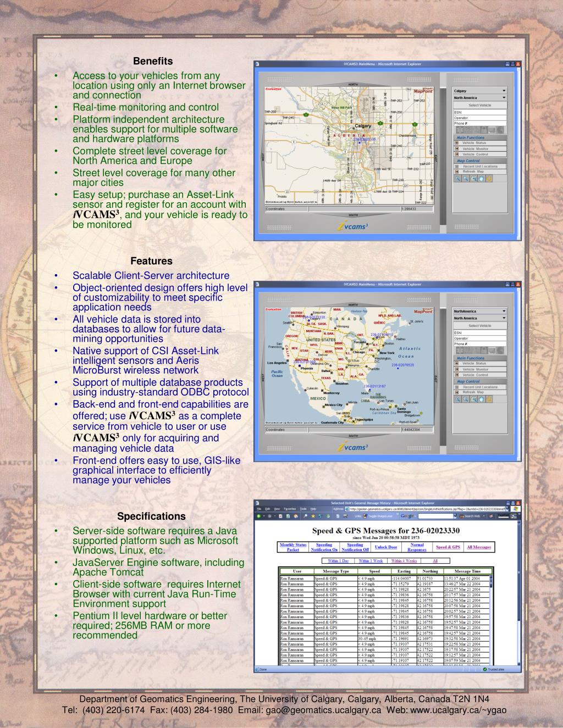563x728 pixels.
Task: Expand Vehicle Status in continental map window
Action: [x=480, y=363]
